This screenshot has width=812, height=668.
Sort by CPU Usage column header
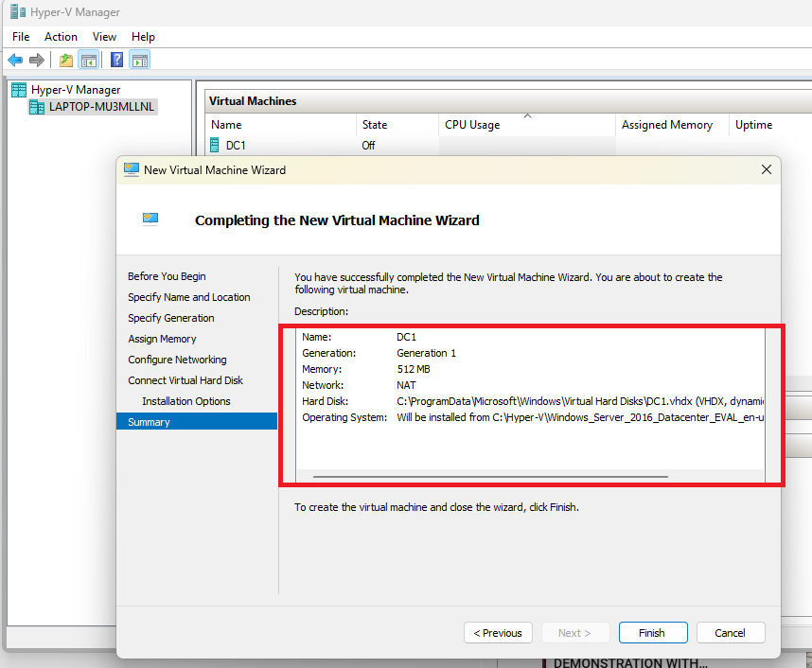pos(527,125)
